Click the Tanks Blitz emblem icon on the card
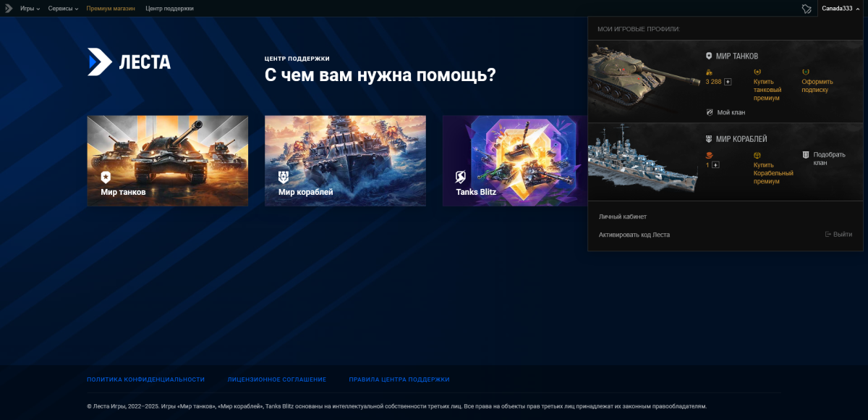 coord(461,177)
